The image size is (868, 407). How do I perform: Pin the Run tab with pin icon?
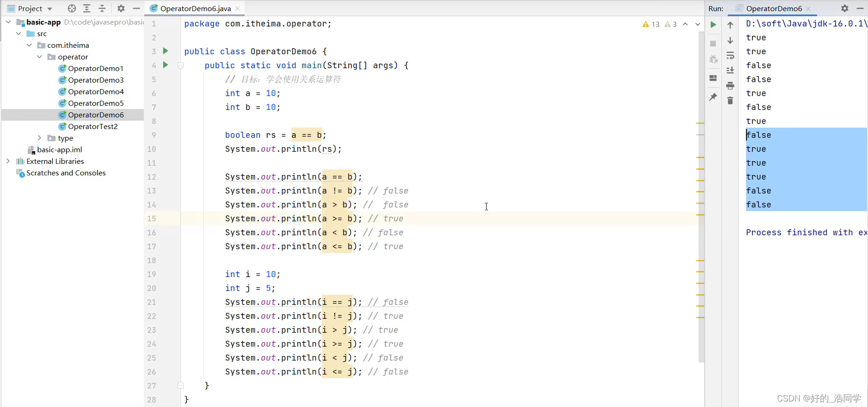click(713, 97)
